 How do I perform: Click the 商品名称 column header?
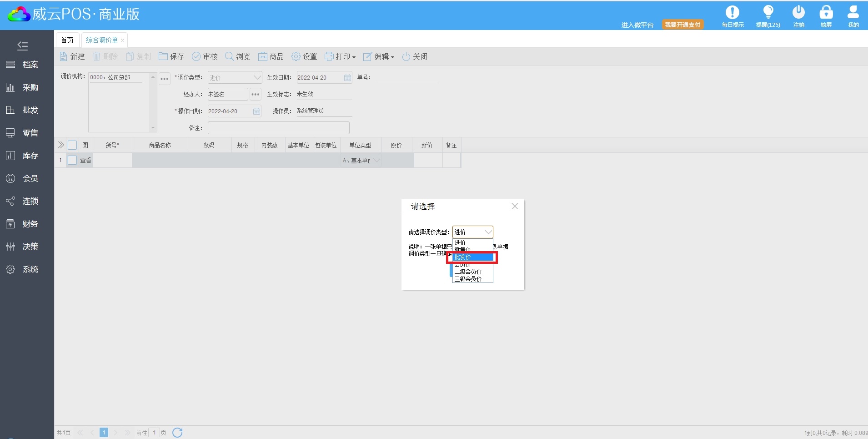pos(160,145)
